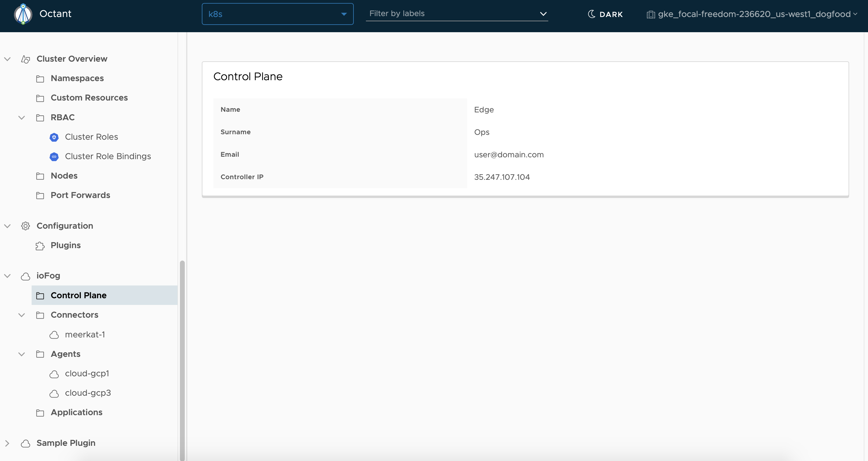Screen dimensions: 868x461
Task: Expand the Sample Plugin section
Action: (7, 443)
